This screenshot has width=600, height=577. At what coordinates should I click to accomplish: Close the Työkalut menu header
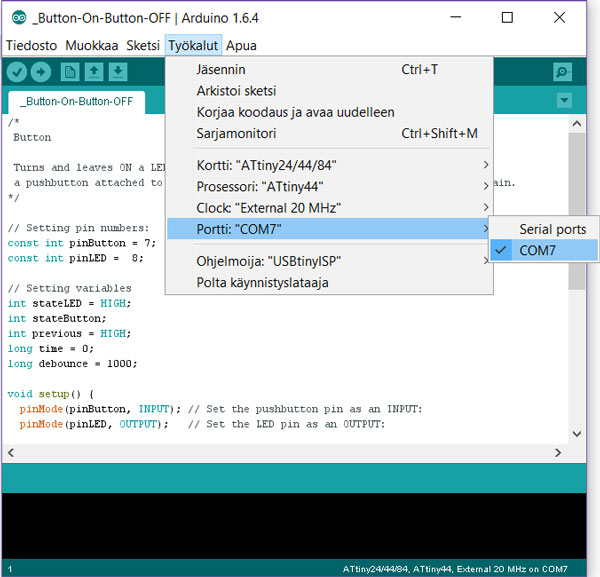193,46
